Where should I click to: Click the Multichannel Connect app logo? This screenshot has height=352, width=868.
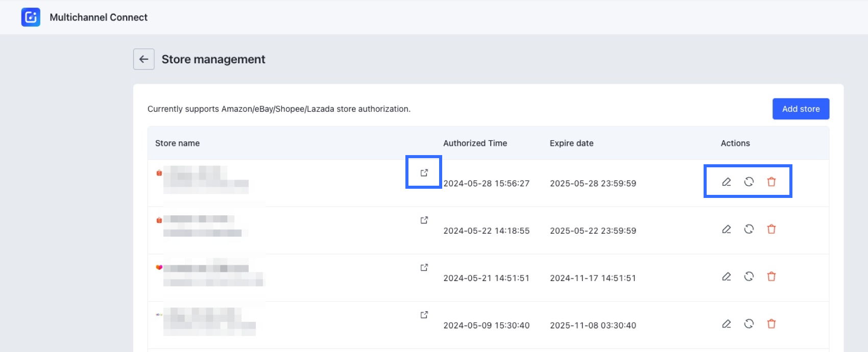coord(31,17)
